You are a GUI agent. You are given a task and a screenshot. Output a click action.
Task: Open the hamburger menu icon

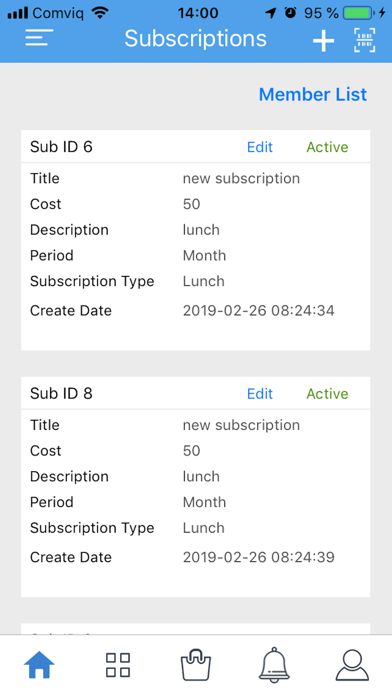point(39,38)
